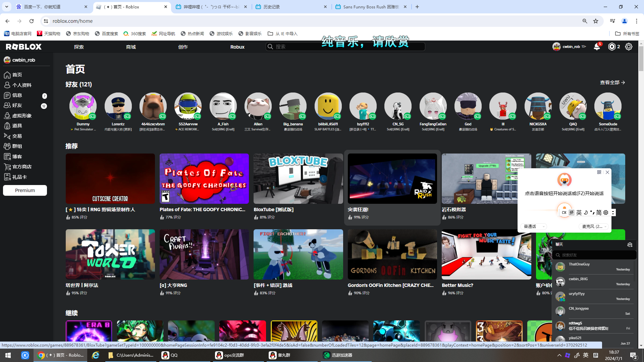Open friend Lorentz's avatar
The image size is (644, 362).
(x=118, y=106)
